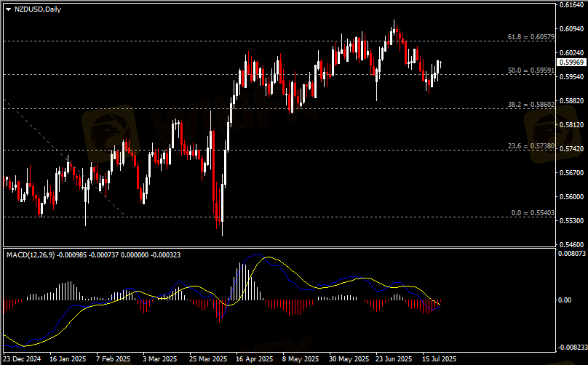The height and width of the screenshot is (365, 588).
Task: Click the 16 Jan 2025 date label
Action: pos(68,359)
